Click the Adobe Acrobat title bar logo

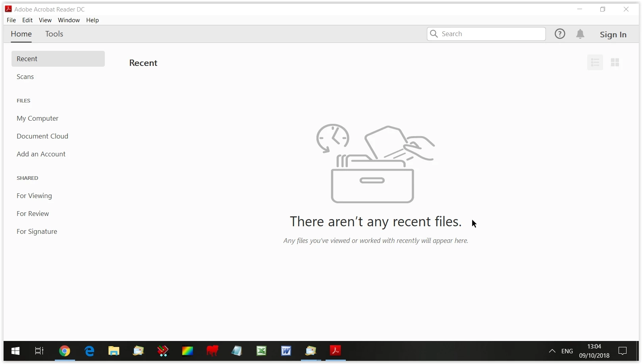[x=8, y=9]
